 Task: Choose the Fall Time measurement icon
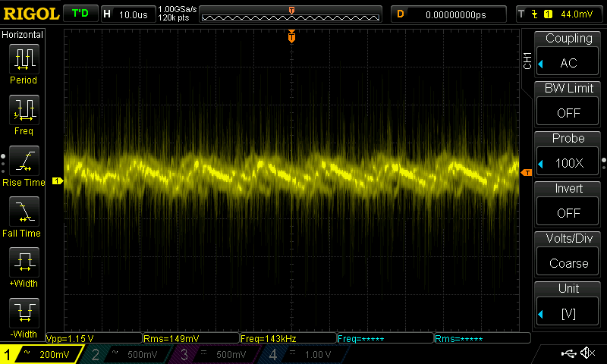(x=24, y=212)
